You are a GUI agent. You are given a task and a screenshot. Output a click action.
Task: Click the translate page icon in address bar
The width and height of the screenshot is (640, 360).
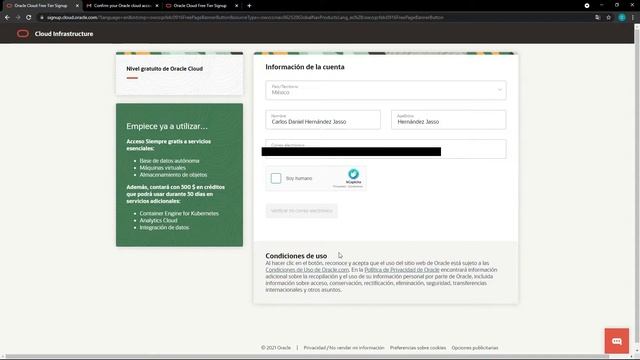(x=598, y=18)
